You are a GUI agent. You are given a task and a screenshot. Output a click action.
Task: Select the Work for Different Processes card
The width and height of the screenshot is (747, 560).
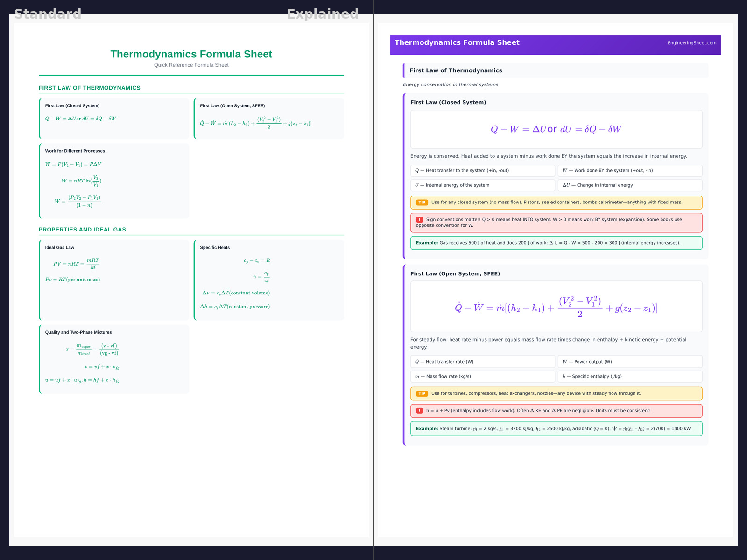click(114, 181)
